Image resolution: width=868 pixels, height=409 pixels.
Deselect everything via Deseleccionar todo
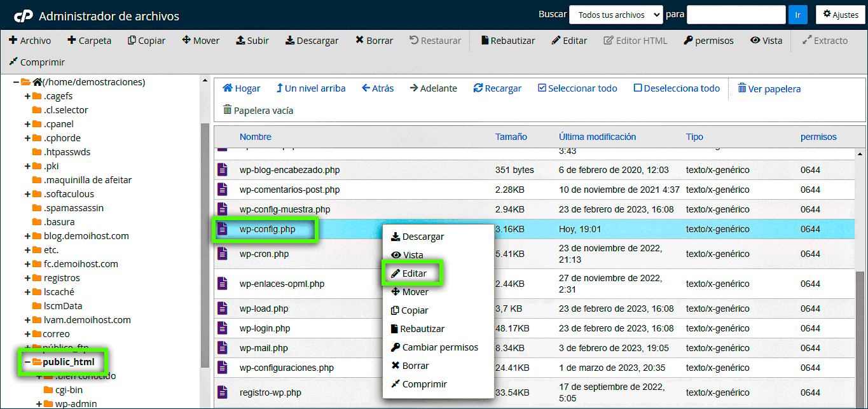(676, 88)
